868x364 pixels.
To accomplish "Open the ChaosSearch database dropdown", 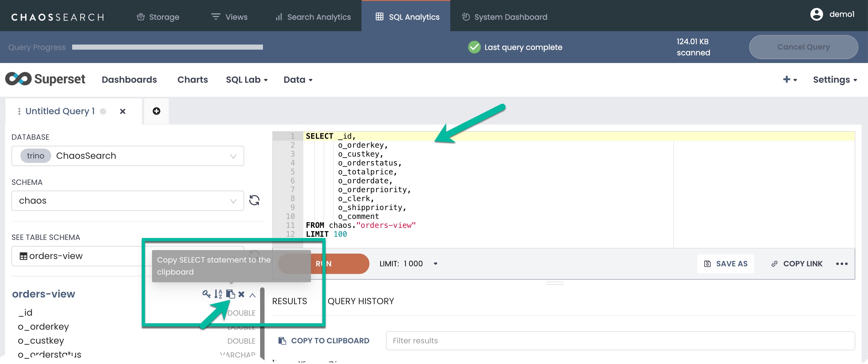I will click(128, 156).
